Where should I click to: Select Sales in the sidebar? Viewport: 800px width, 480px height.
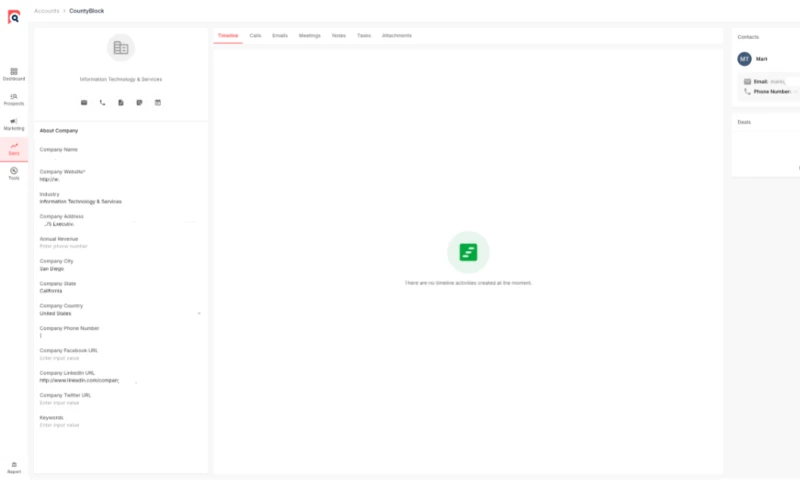[x=14, y=149]
